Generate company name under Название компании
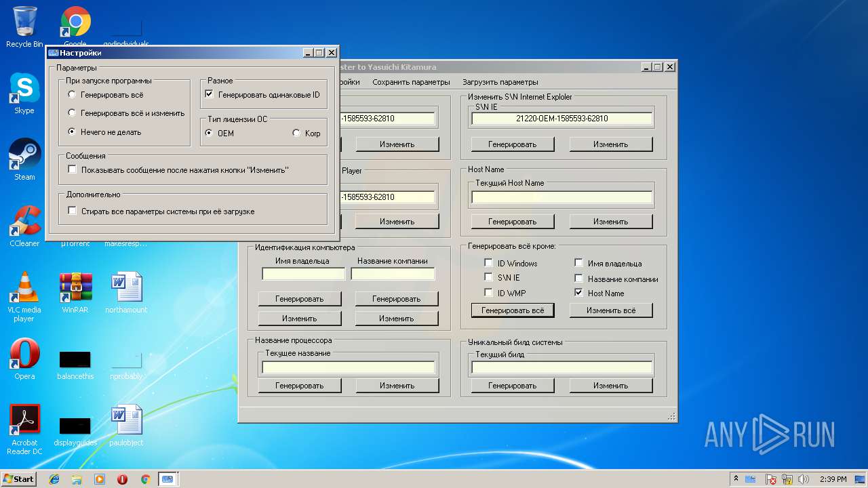Viewport: 868px width, 488px height. 397,299
